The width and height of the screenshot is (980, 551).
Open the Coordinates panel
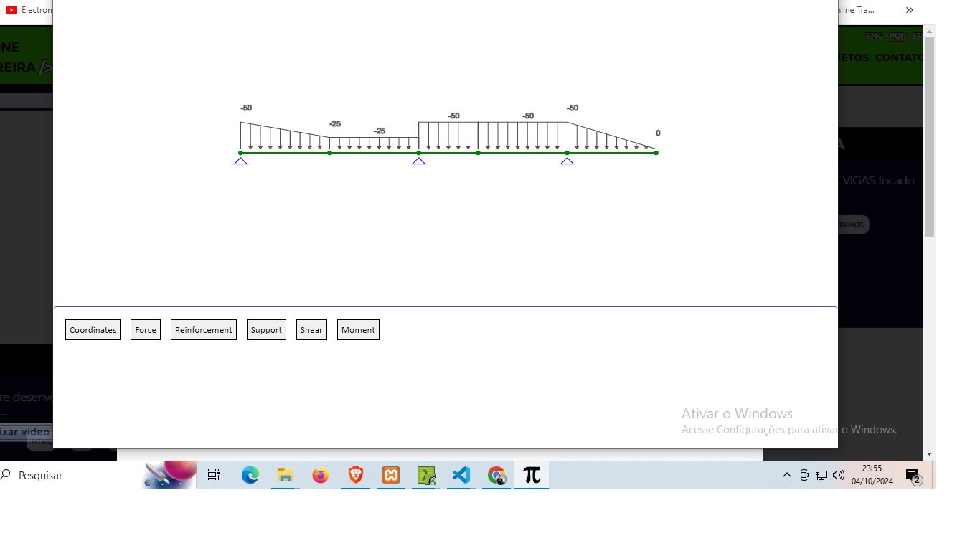coord(93,330)
